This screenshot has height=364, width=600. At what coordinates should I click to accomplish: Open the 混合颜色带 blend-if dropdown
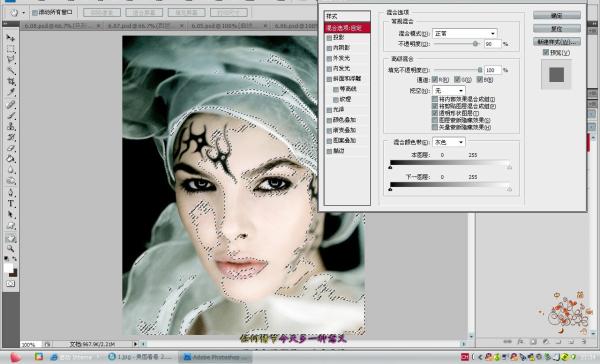click(448, 142)
